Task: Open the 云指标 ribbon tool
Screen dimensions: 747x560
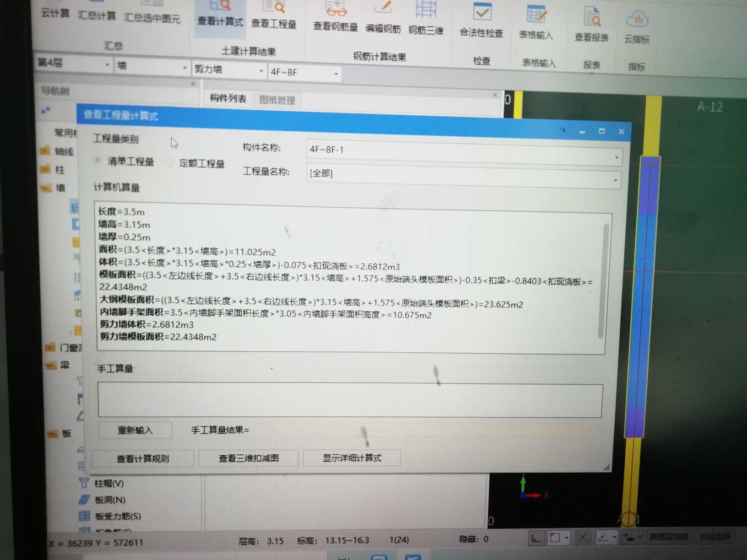Action: (x=637, y=28)
